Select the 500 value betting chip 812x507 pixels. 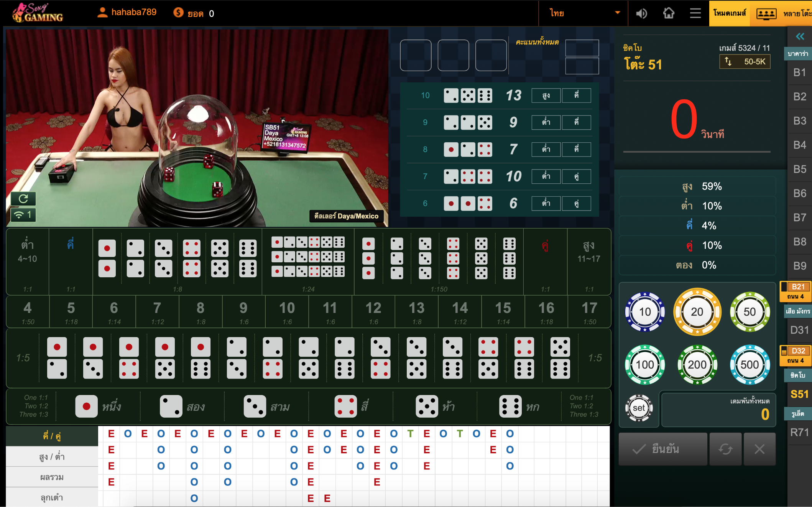coord(750,364)
